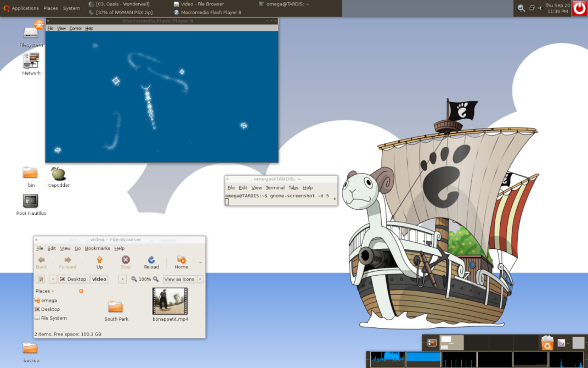Click the Up arrow icon in File Browser

[99, 259]
